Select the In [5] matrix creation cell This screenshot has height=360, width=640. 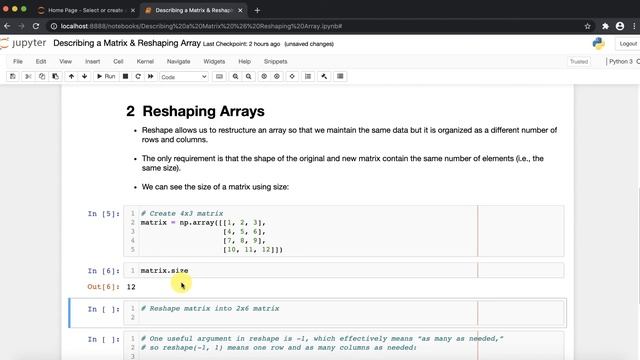(344, 231)
